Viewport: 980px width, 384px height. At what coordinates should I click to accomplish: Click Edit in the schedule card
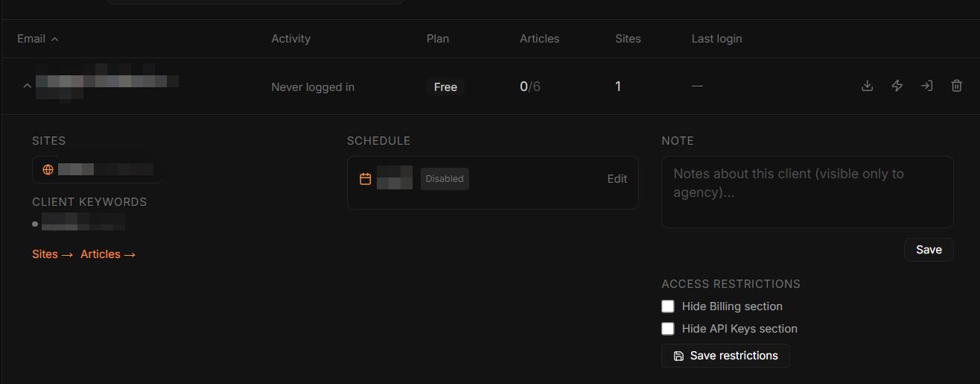[617, 179]
